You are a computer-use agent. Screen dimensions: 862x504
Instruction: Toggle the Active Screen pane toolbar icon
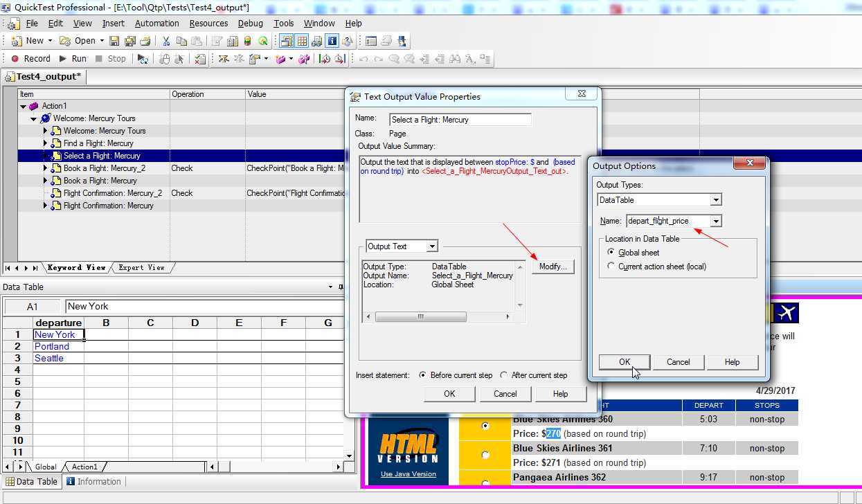tap(286, 41)
